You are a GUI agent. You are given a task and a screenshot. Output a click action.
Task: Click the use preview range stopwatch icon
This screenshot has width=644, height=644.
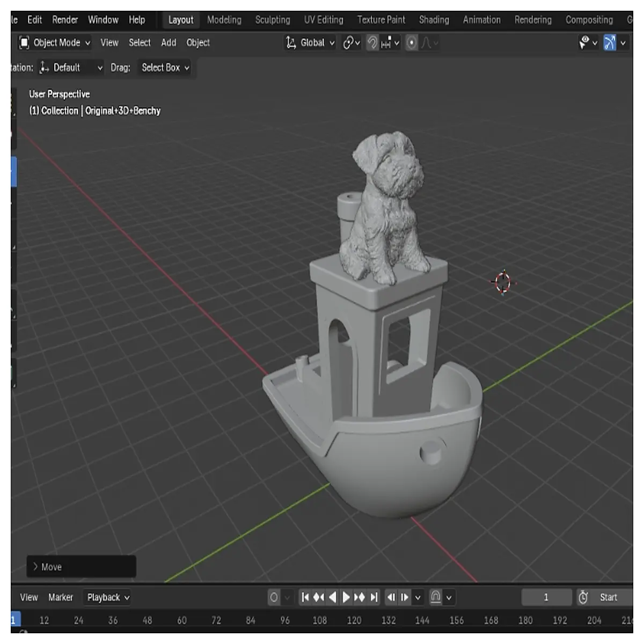[583, 597]
